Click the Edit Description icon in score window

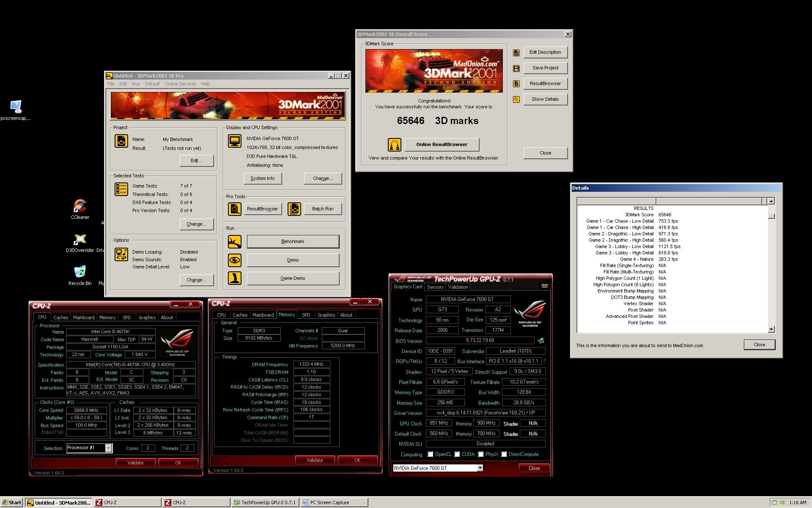pyautogui.click(x=516, y=52)
